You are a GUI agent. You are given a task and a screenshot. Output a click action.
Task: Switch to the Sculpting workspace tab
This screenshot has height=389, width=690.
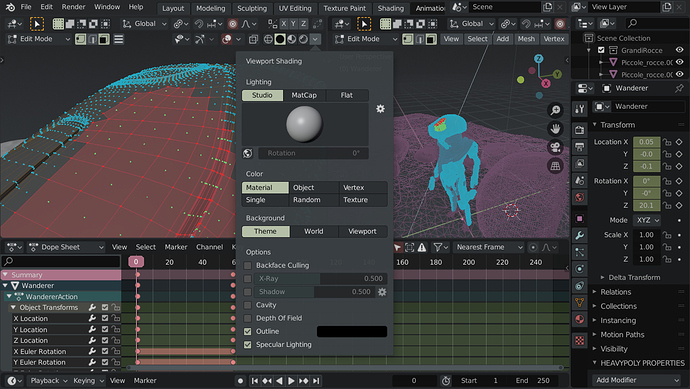[x=252, y=8]
